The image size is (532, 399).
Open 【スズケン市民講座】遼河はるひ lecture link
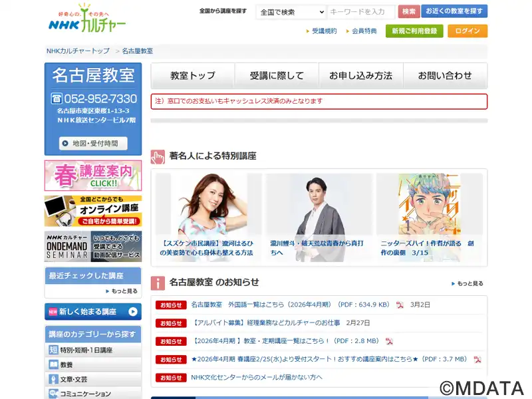[x=207, y=248]
